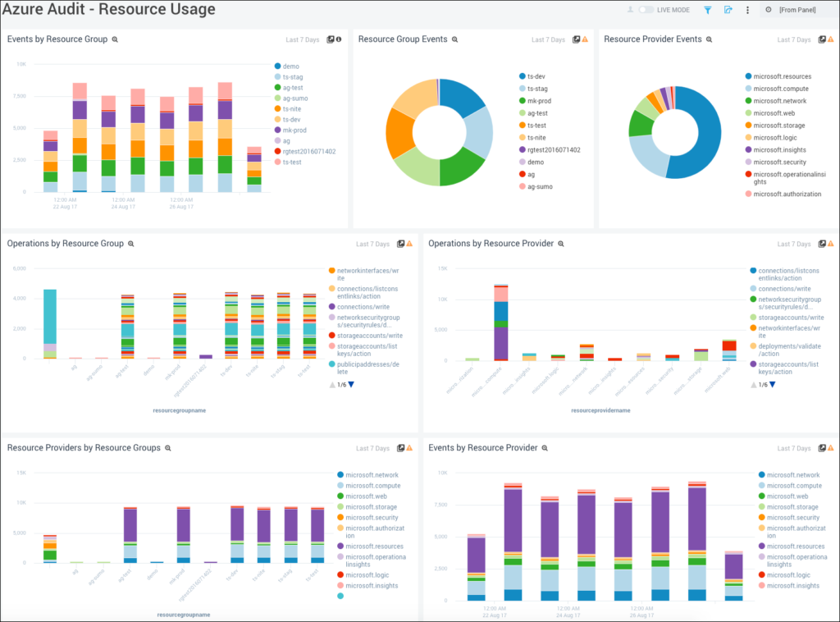Click the user icon next to Live Mode

(630, 10)
